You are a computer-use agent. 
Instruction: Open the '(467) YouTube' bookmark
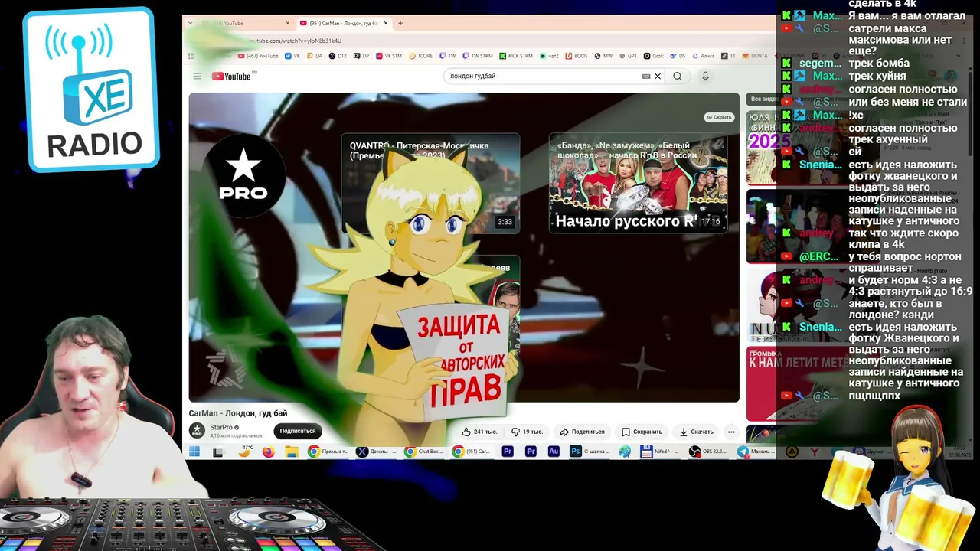(258, 56)
